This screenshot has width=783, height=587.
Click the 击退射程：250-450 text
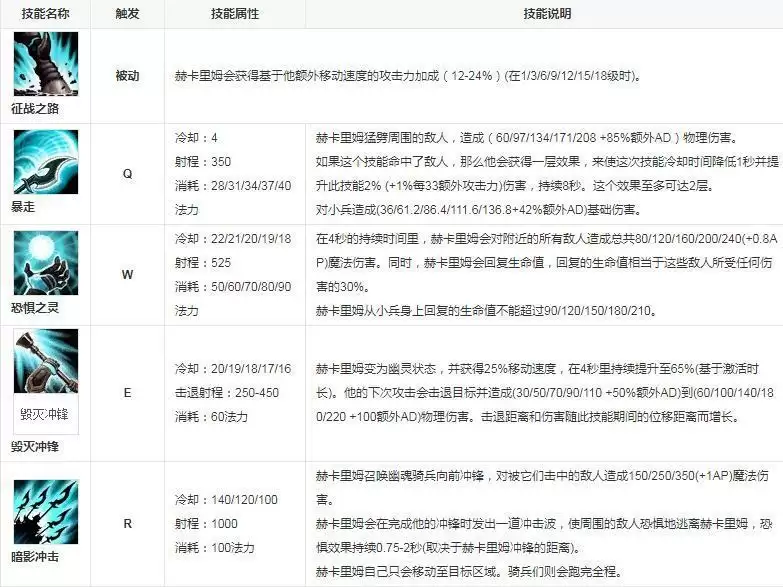[x=227, y=393]
